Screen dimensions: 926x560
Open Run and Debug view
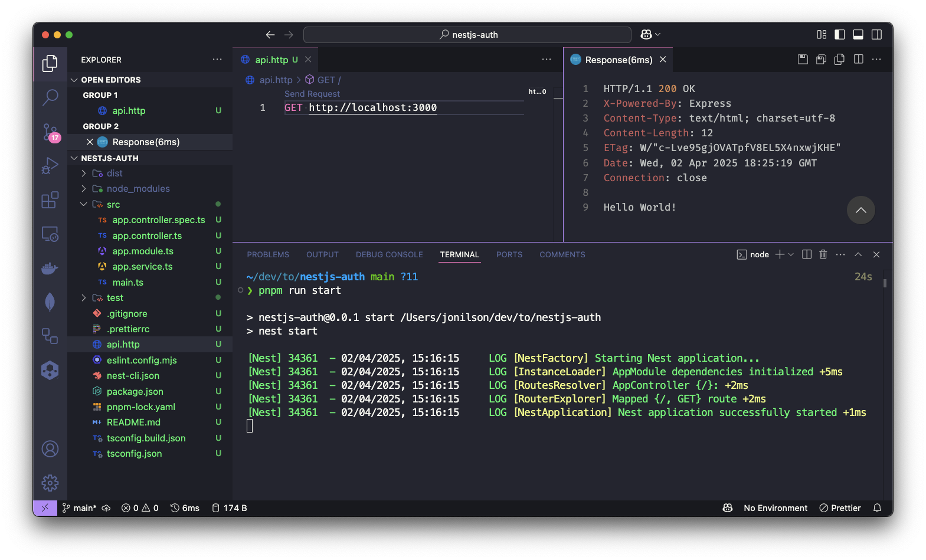pyautogui.click(x=50, y=166)
